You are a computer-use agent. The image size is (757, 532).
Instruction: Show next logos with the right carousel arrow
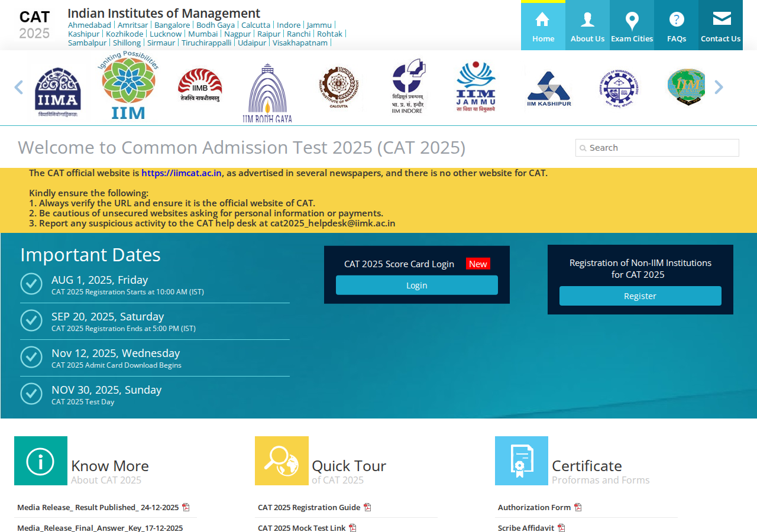[719, 87]
